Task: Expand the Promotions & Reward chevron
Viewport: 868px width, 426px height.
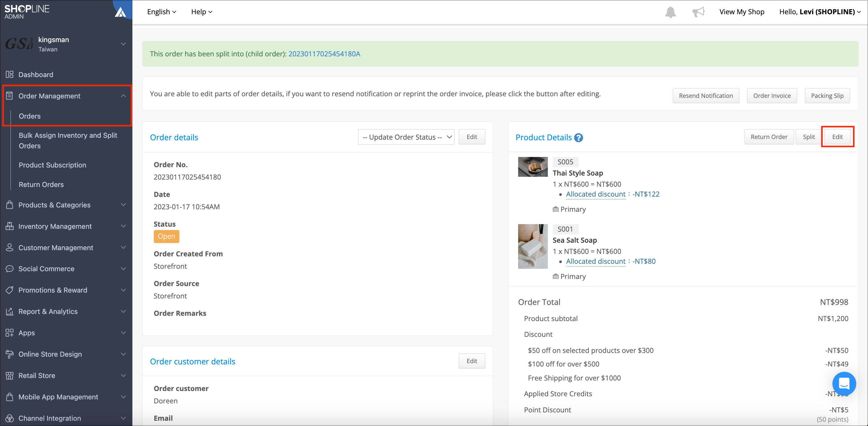Action: [123, 290]
